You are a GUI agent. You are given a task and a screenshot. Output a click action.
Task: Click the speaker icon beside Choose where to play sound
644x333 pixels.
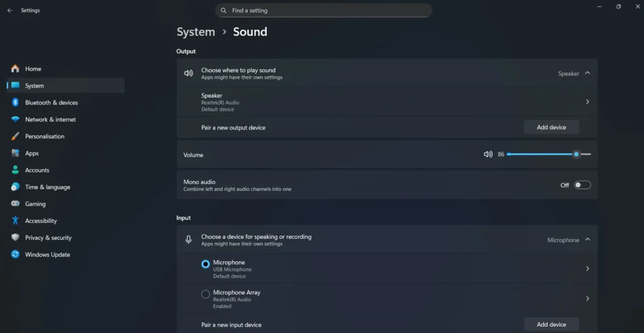coord(189,73)
